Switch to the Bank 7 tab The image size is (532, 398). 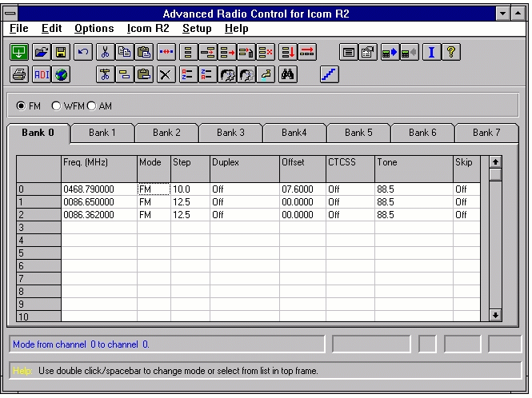click(x=486, y=133)
